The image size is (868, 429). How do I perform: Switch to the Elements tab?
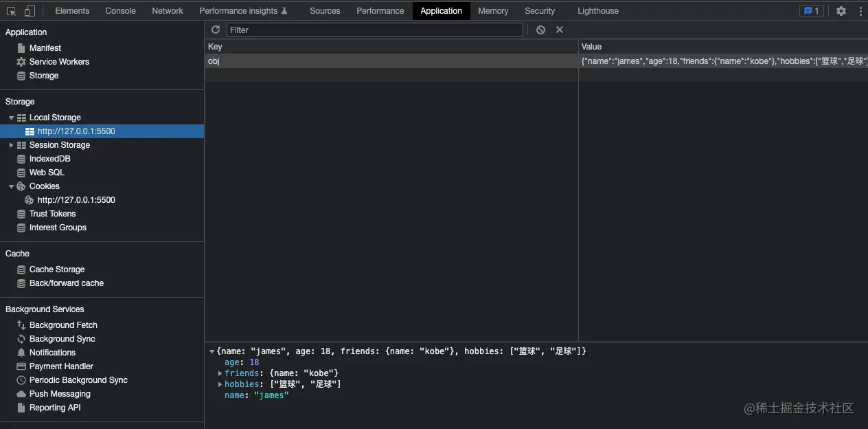tap(72, 11)
